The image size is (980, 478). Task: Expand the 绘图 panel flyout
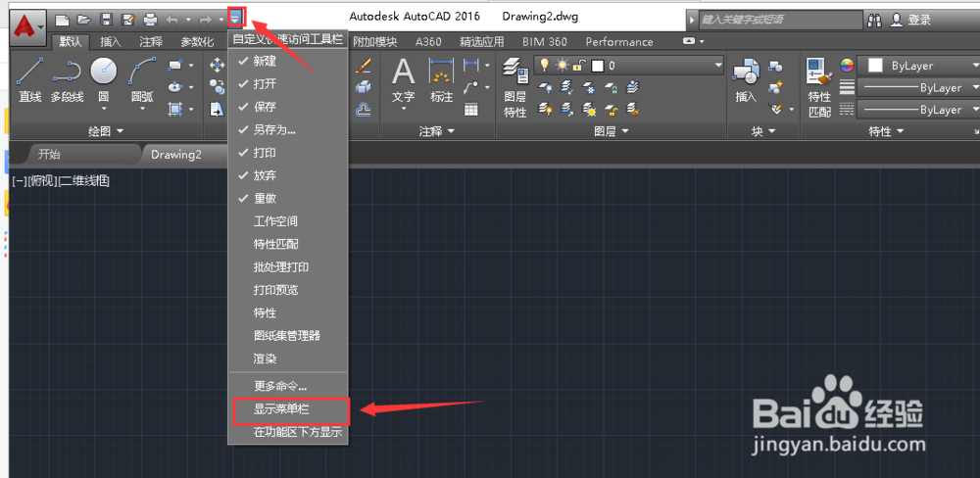pyautogui.click(x=106, y=131)
